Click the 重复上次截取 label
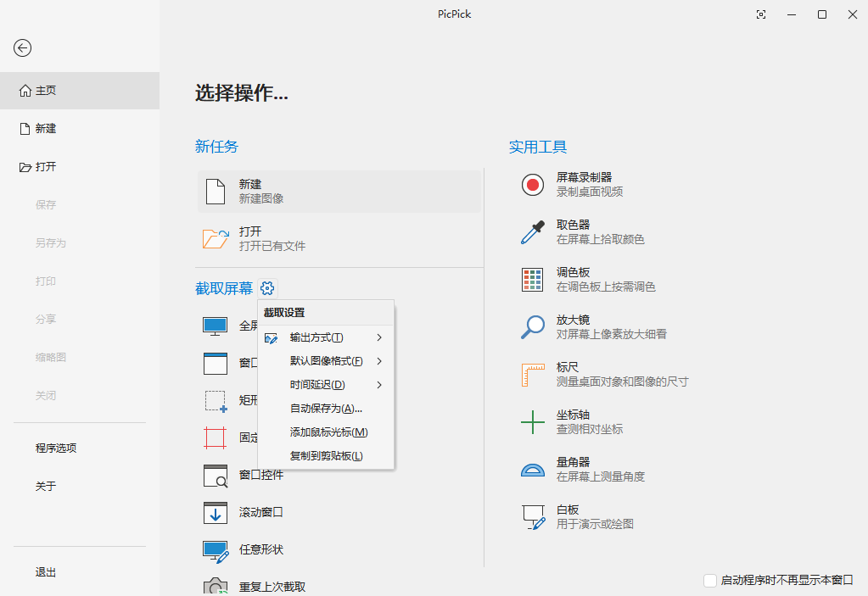 click(x=272, y=587)
